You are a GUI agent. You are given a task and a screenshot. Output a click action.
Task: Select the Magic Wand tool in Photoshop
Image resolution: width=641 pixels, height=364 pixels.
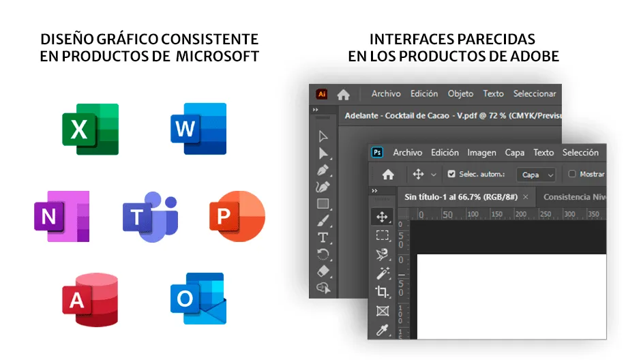point(383,273)
